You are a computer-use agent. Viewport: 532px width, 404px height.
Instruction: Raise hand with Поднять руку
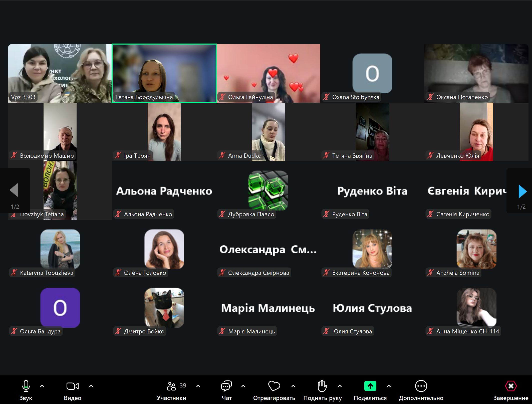322,386
